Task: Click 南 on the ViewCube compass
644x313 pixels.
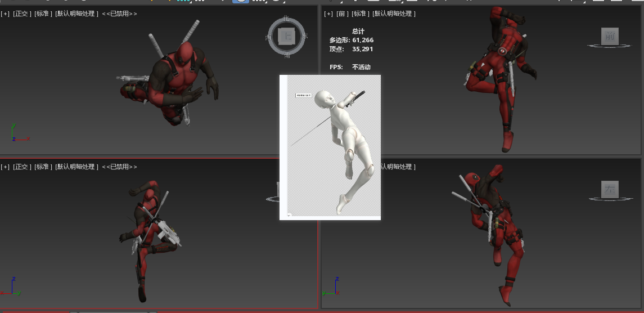Action: pyautogui.click(x=287, y=55)
